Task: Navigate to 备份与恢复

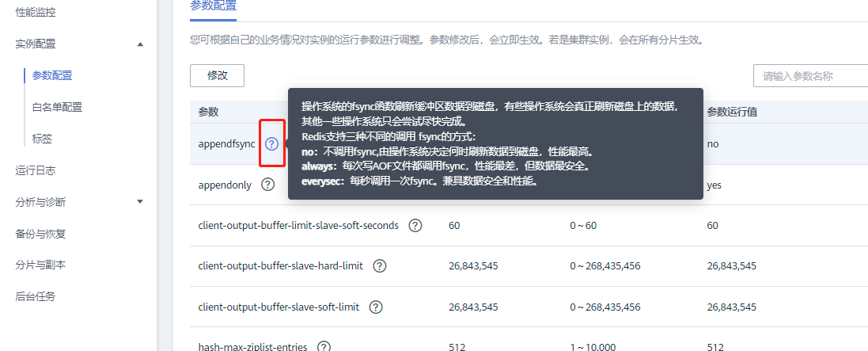Action: 40,234
